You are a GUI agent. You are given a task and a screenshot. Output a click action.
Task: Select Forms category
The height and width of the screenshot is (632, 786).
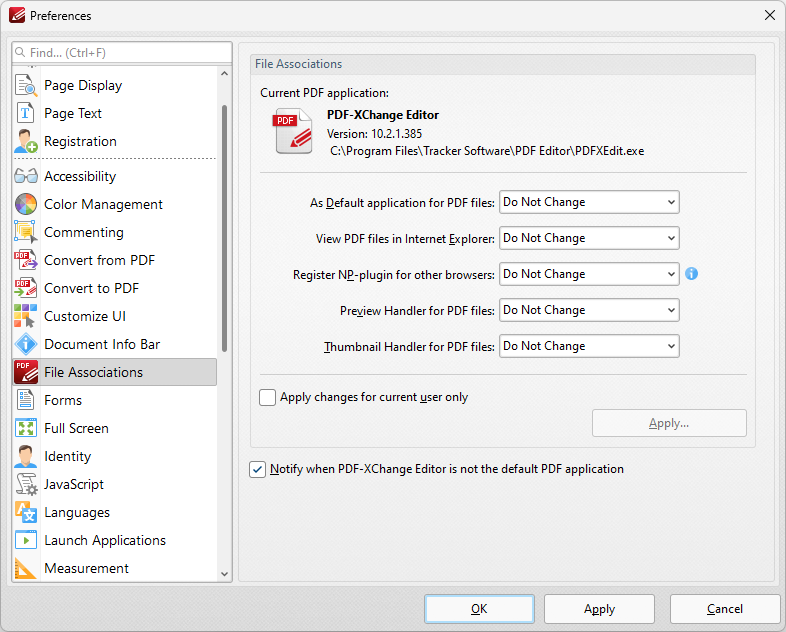click(115, 400)
